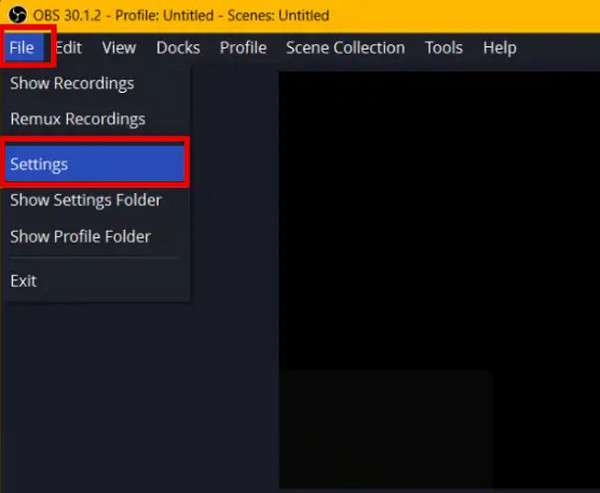Click the OBS logo icon in title bar
The image size is (600, 493).
18,15
